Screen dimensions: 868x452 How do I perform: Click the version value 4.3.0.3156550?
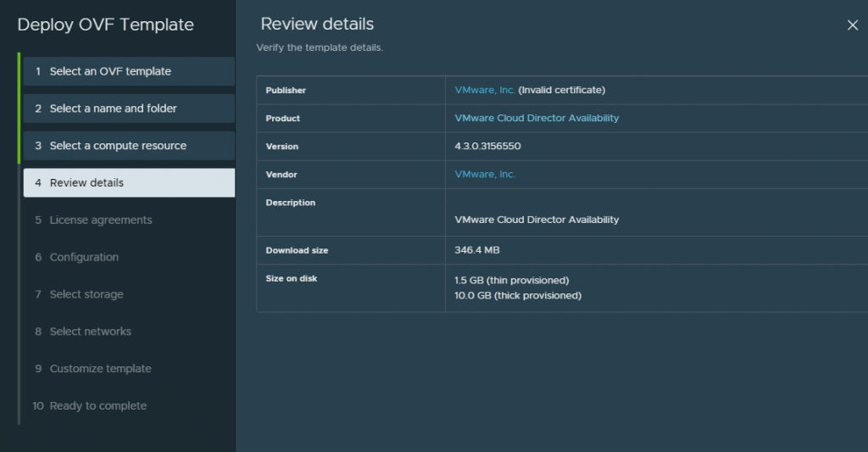(x=487, y=146)
